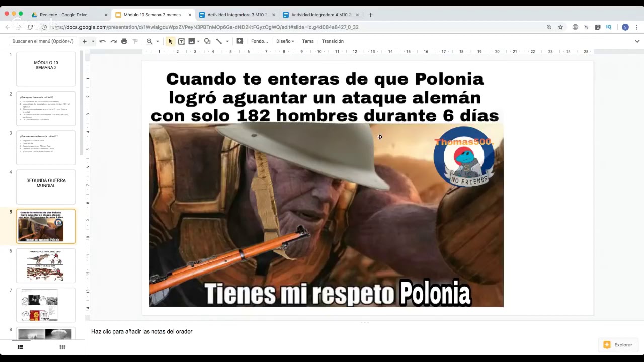The image size is (644, 362).
Task: Click the URL address bar
Action: coord(292,27)
